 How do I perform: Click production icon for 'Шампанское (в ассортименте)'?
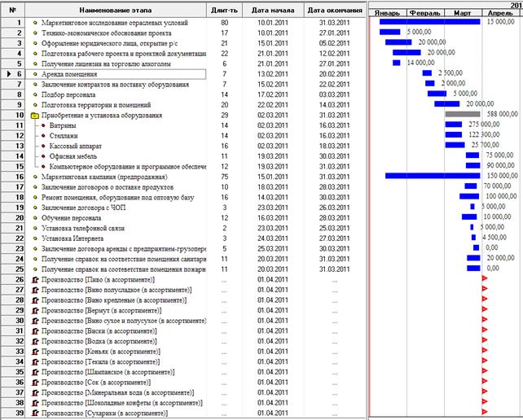(x=35, y=372)
